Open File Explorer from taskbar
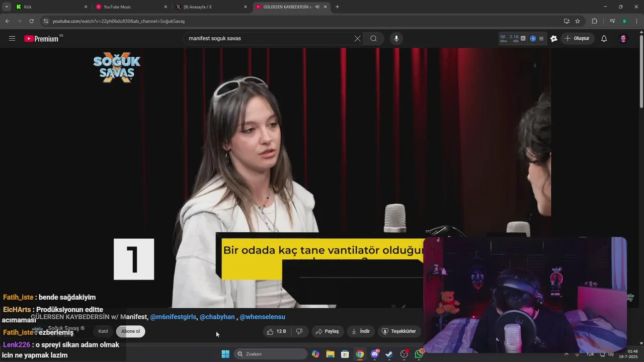644x362 pixels. pos(330,354)
